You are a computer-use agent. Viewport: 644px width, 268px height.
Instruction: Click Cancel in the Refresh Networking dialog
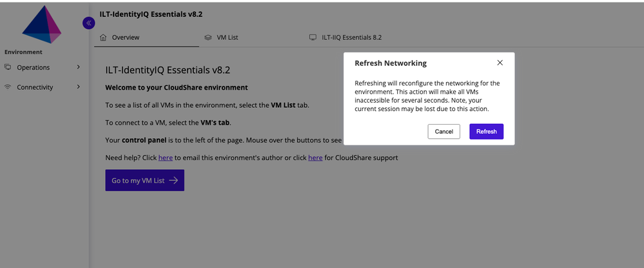444,131
